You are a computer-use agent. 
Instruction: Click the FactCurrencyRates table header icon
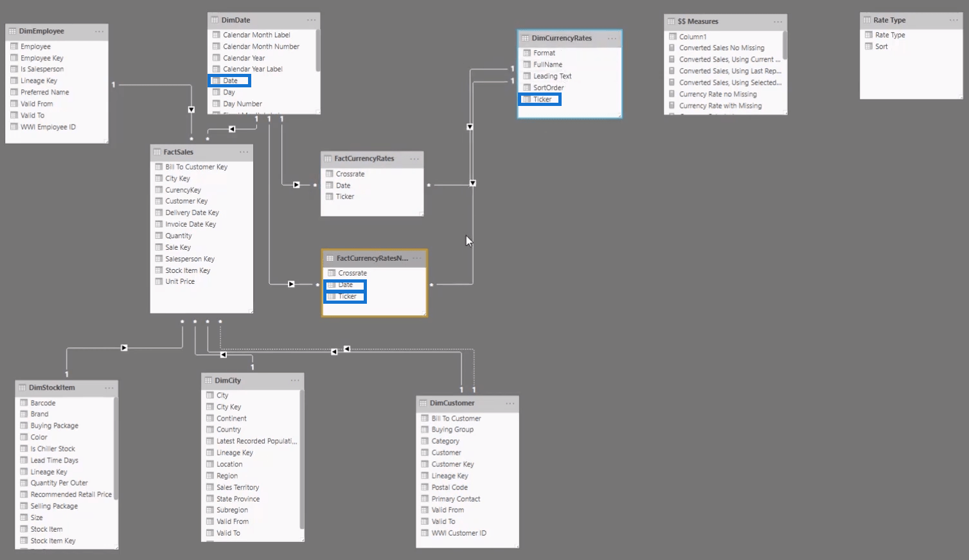328,159
